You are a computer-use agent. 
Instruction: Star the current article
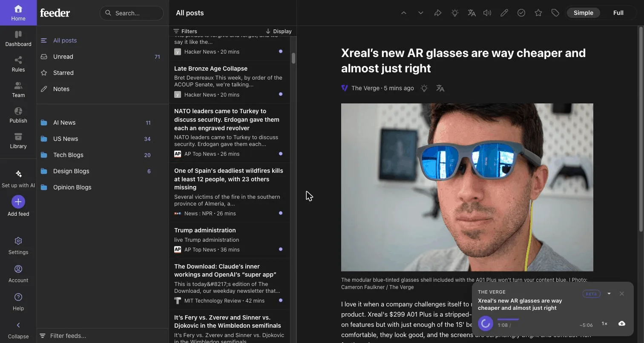coord(538,13)
